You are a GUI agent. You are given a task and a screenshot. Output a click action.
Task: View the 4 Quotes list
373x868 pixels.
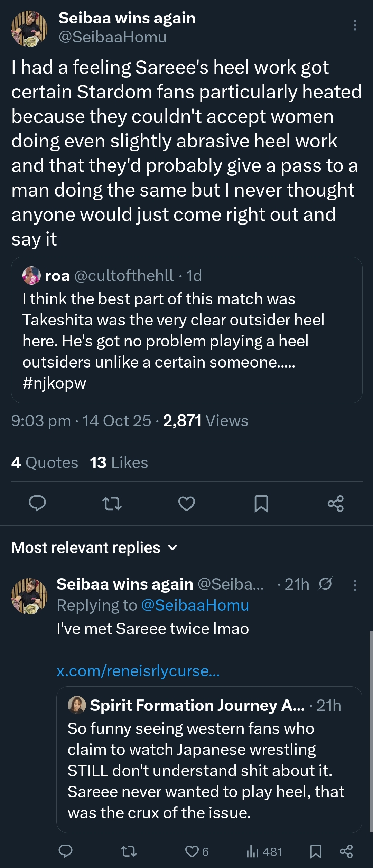45,462
